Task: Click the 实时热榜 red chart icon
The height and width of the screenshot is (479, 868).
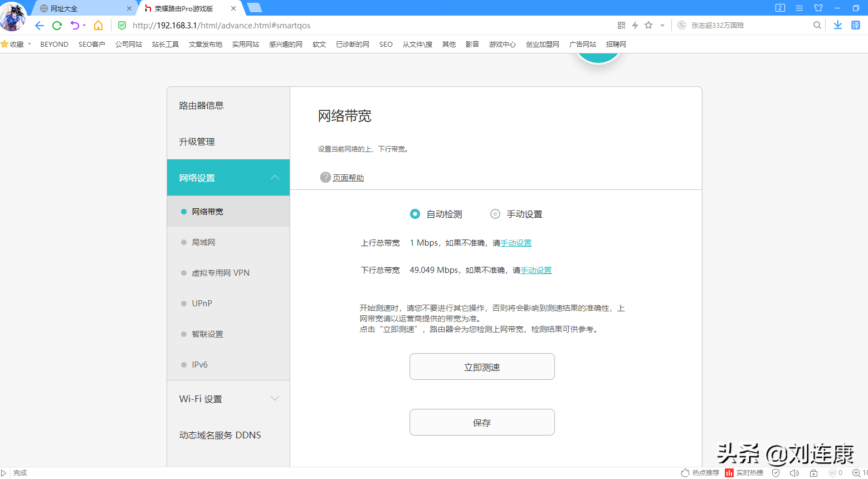Action: pyautogui.click(x=730, y=472)
